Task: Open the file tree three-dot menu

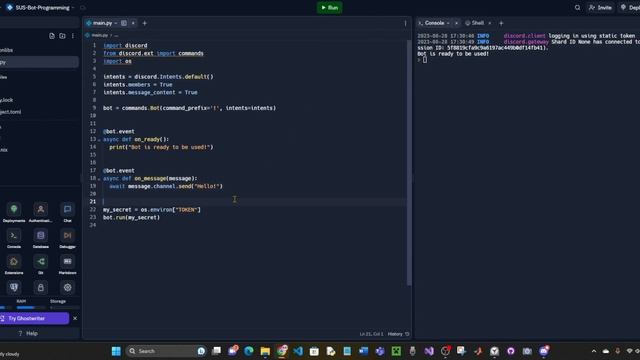Action: [x=73, y=36]
